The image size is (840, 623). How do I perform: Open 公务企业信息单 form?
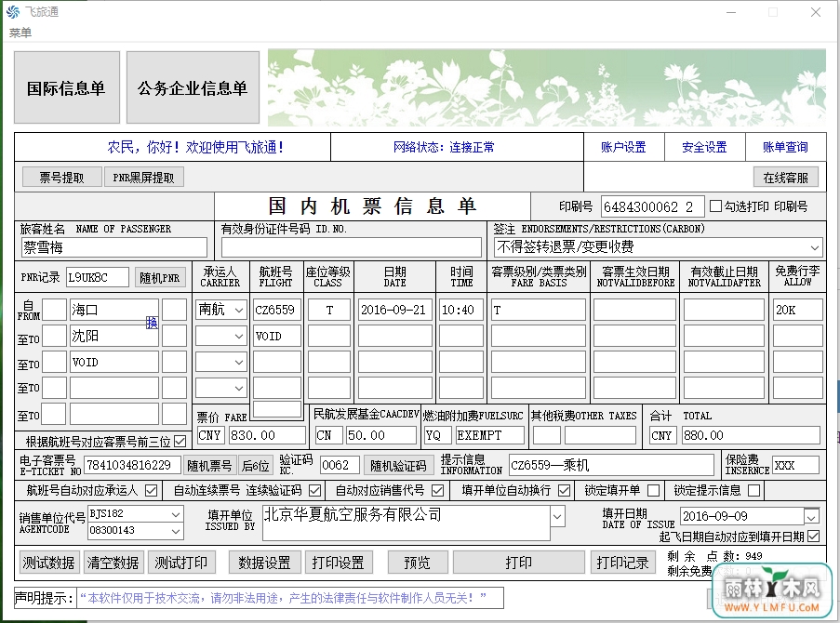pyautogui.click(x=193, y=87)
